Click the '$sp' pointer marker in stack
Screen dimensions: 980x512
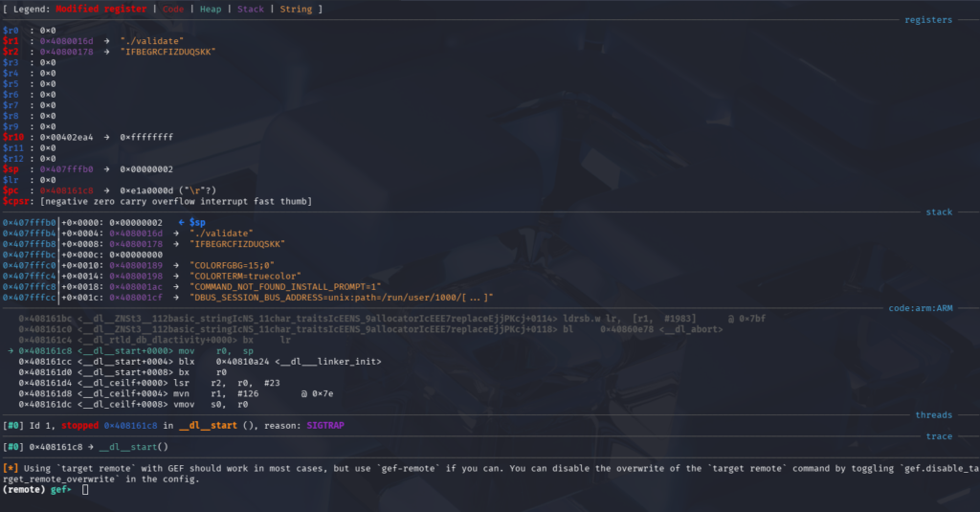[x=197, y=223]
